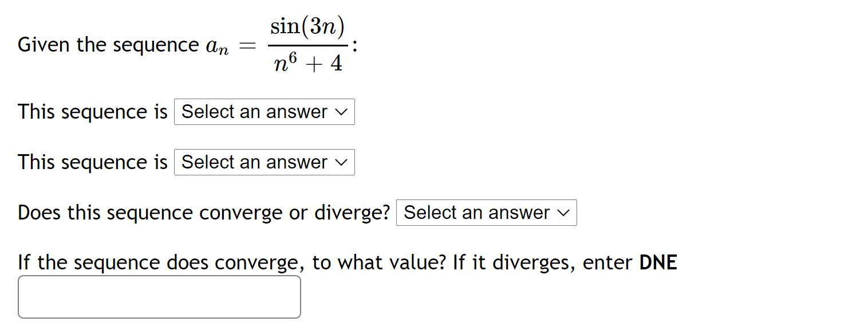Select the dropdown next to 'Does this sequence converge or diverge?'
This screenshot has height=333, width=868.
486,213
